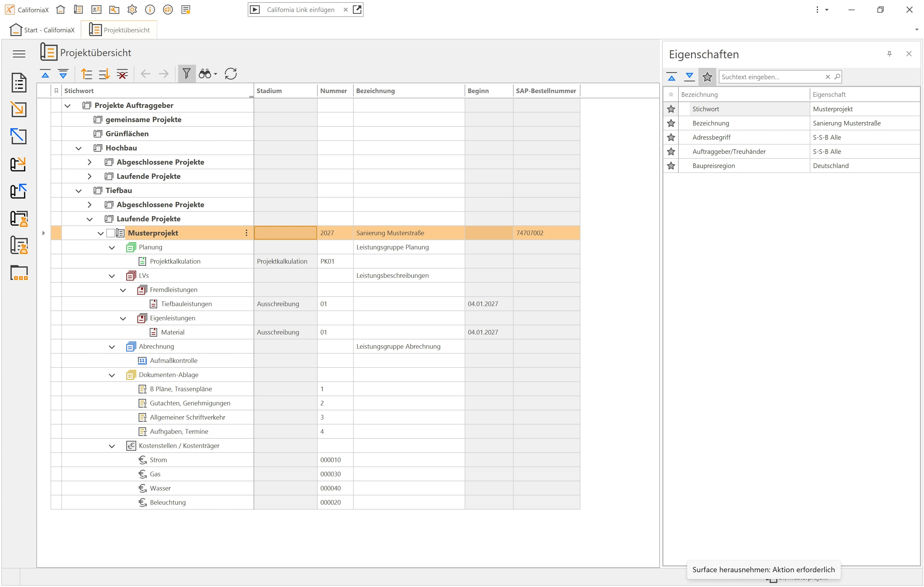The image size is (924, 587).
Task: Collapse the Tiefbau node
Action: click(79, 191)
